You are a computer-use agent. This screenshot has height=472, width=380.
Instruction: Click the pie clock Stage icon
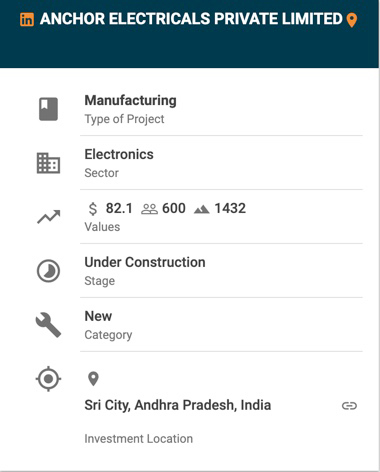point(48,271)
